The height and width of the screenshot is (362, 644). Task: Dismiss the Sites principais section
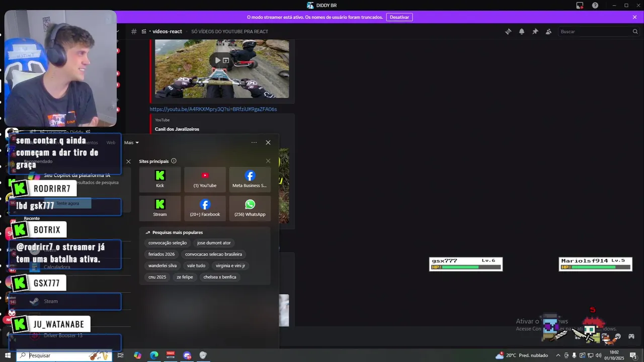point(268,161)
